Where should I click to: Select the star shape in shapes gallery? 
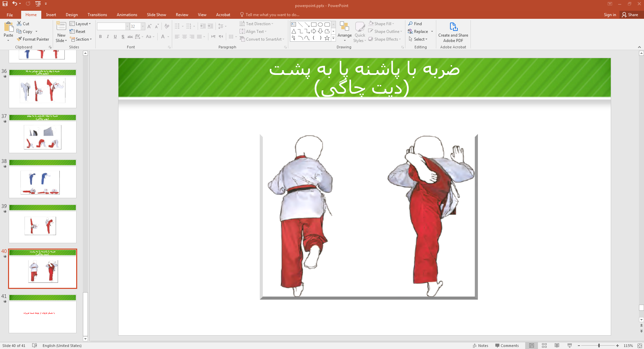coord(327,38)
